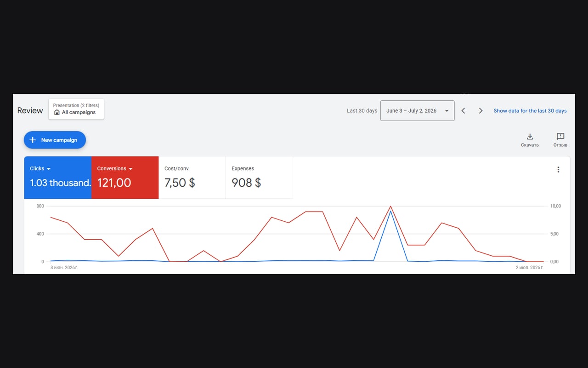This screenshot has width=588, height=368.
Task: Select the Cost/conv. metric card
Action: (x=192, y=178)
